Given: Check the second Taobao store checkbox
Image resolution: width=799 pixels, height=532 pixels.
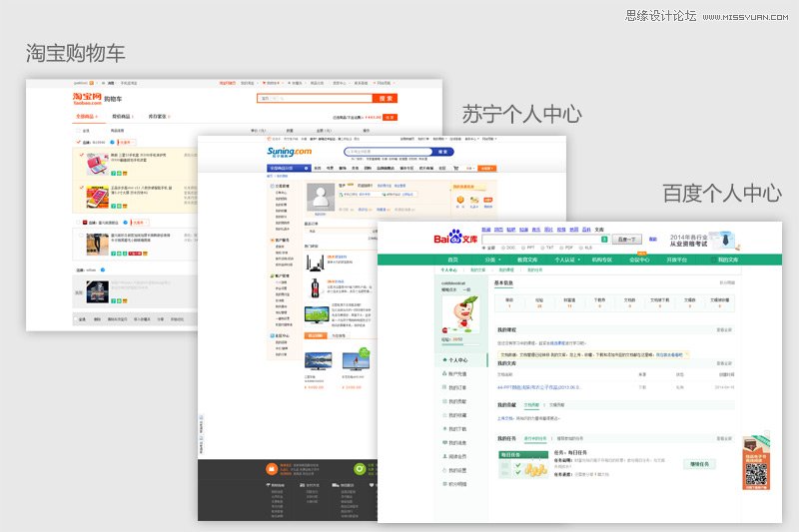Looking at the screenshot, I should pyautogui.click(x=78, y=223).
